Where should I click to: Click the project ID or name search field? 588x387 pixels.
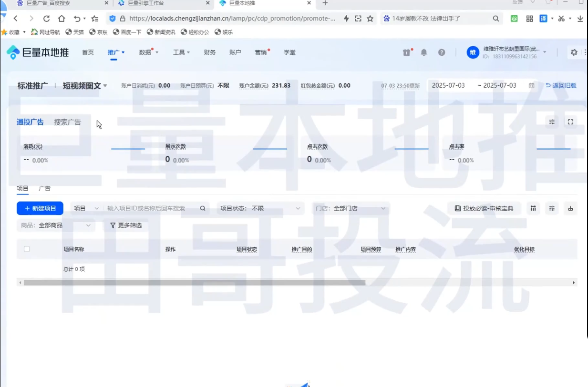(150, 208)
